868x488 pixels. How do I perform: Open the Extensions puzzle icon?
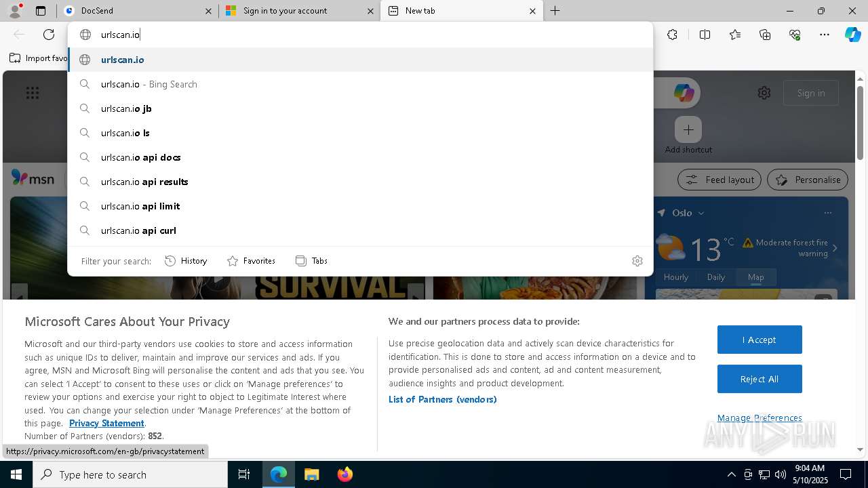click(672, 35)
